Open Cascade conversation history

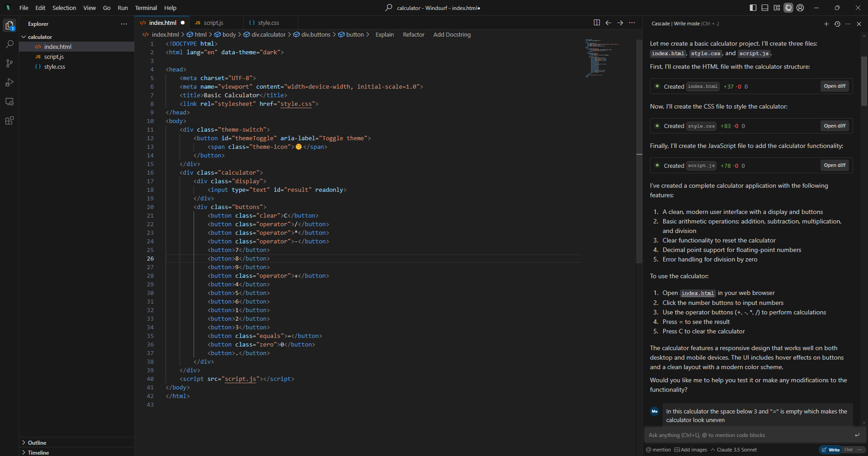tap(837, 24)
